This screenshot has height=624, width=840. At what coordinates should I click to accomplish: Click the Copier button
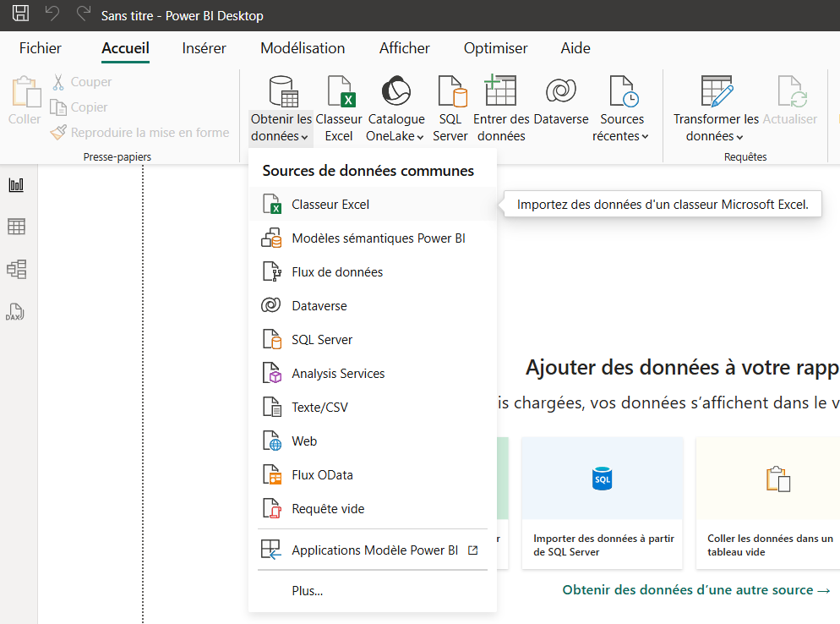coord(79,107)
